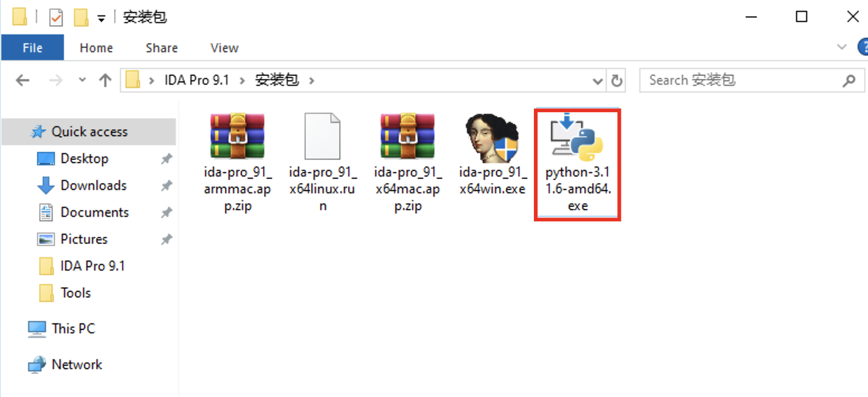Open Tools folder in navigation pane

pyautogui.click(x=75, y=293)
